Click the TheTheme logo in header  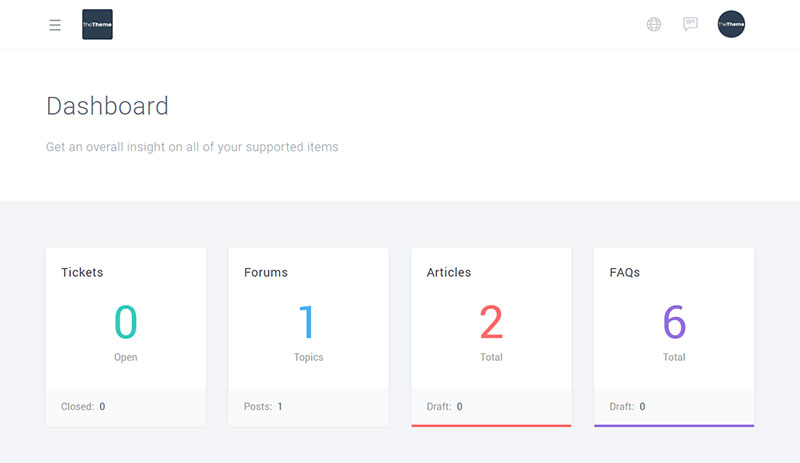coord(97,25)
